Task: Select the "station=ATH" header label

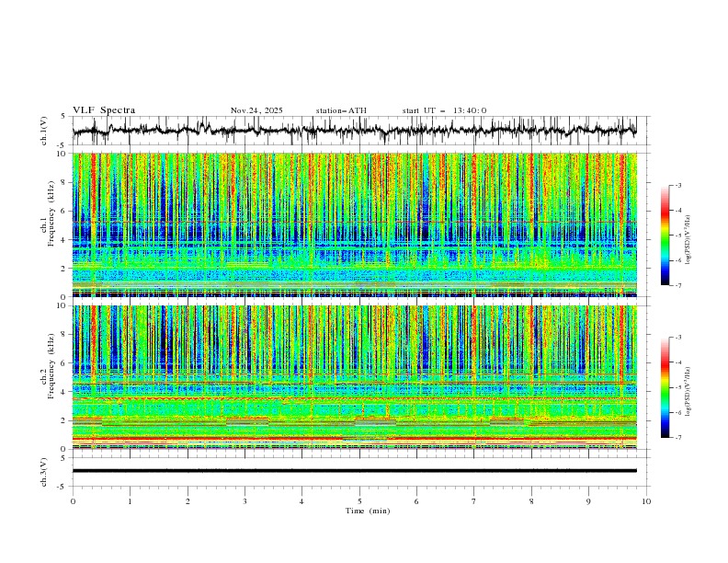Action: click(x=341, y=110)
